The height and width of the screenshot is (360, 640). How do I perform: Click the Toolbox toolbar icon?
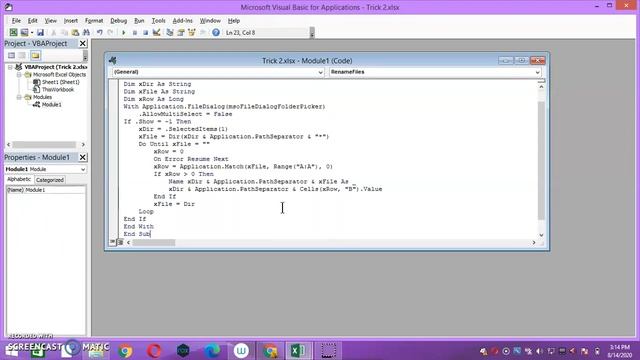point(202,32)
